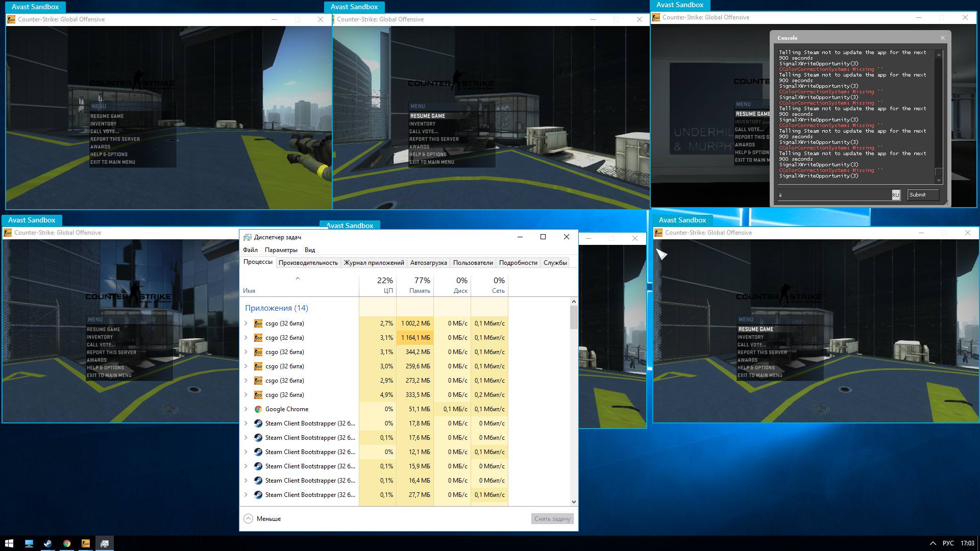Click the Снять задачу button

click(x=552, y=519)
